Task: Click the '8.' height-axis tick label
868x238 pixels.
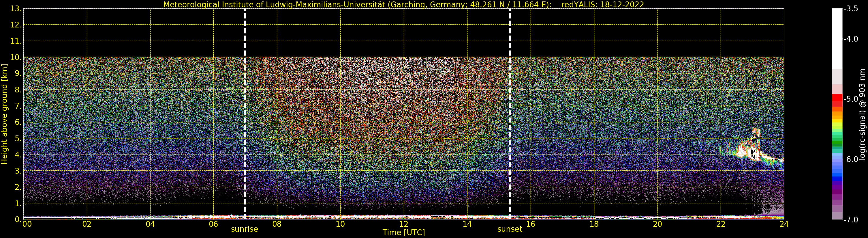Action: [x=18, y=90]
